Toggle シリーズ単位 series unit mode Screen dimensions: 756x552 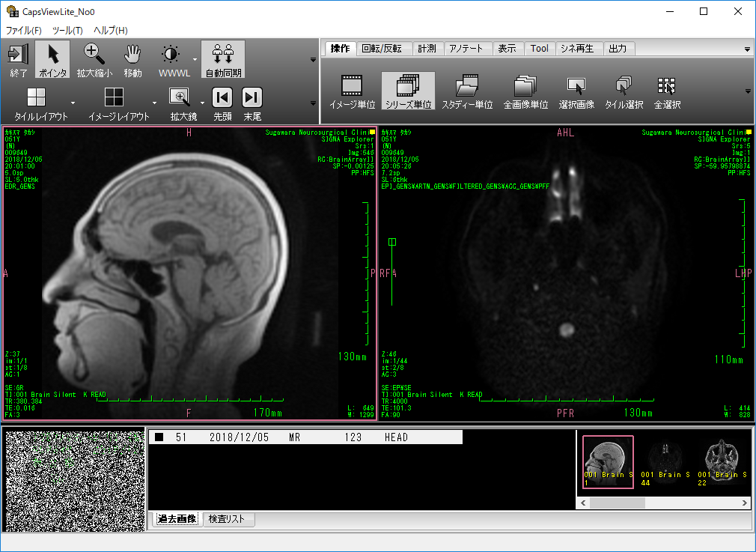tap(408, 91)
